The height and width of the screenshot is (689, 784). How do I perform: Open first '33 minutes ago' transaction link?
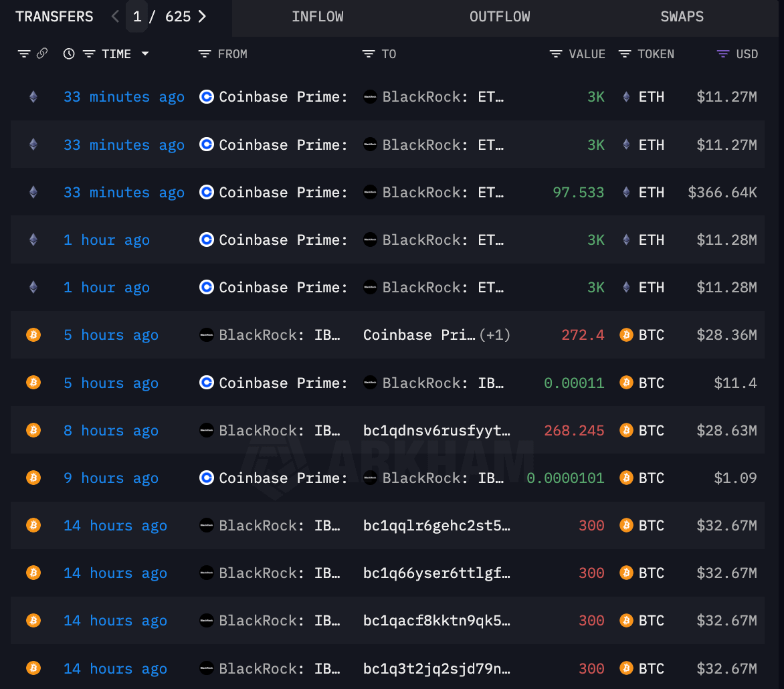[x=124, y=96]
